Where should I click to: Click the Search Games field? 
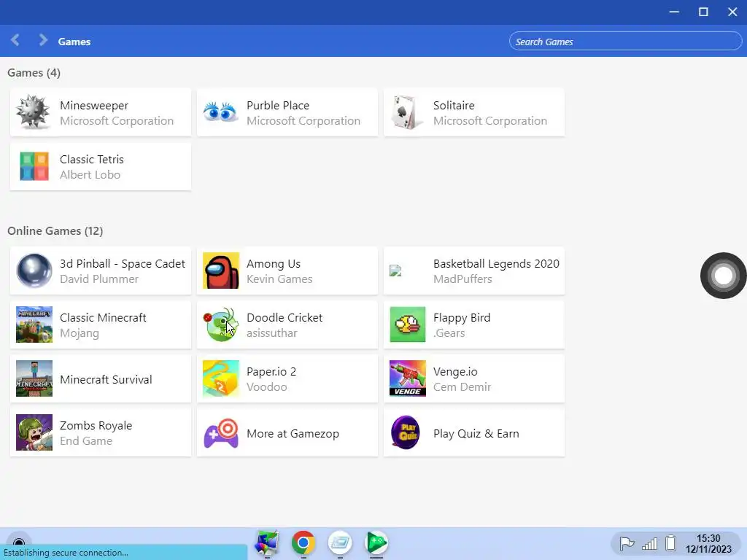click(625, 42)
